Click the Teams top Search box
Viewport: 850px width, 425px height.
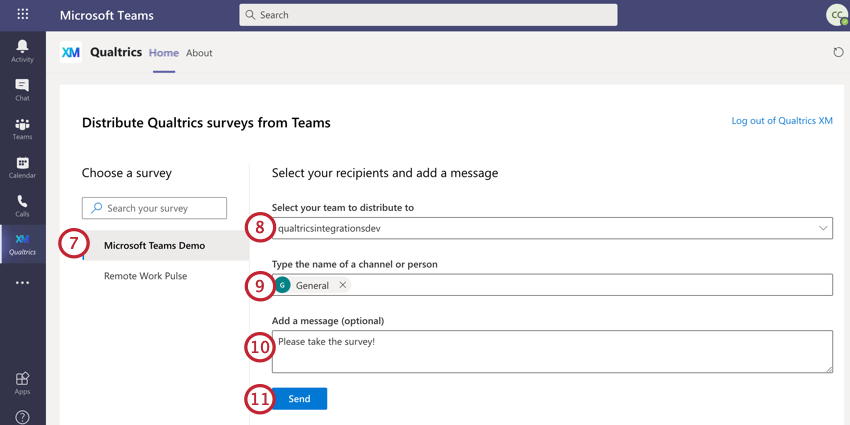(428, 15)
